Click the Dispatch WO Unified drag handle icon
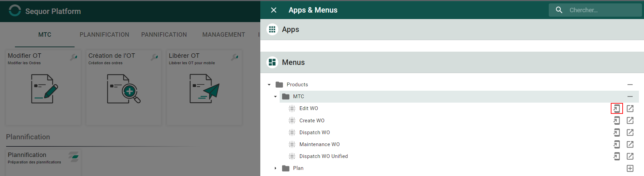 (292, 156)
